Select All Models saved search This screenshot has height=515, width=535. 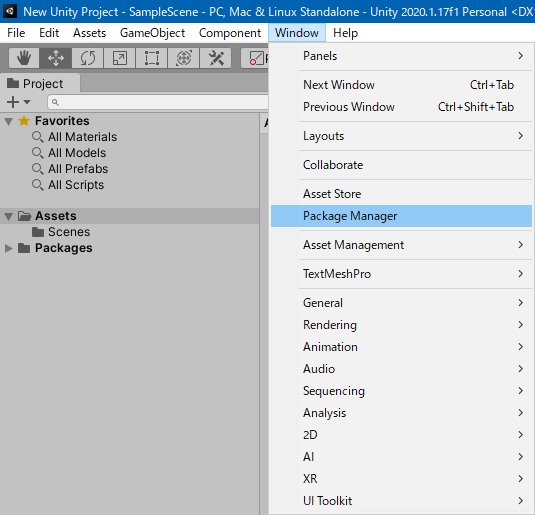coord(77,153)
